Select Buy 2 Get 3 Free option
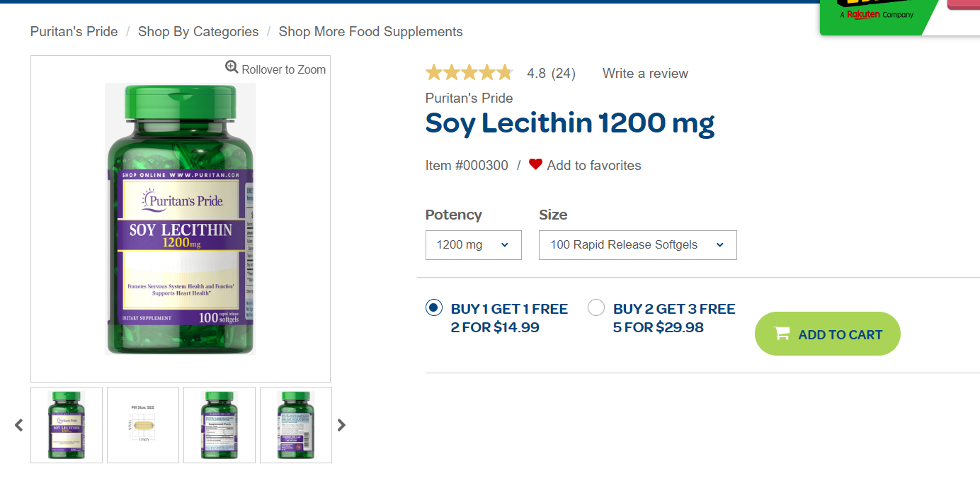This screenshot has width=980, height=481. pyautogui.click(x=596, y=307)
